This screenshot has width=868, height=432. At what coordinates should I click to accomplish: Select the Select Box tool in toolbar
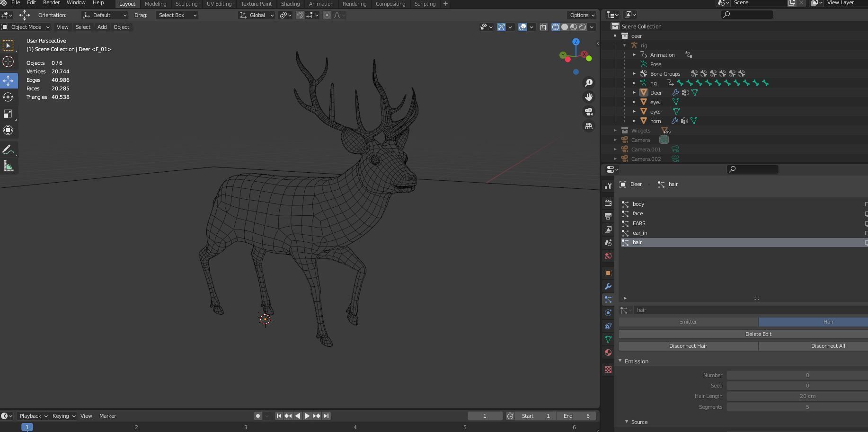pos(8,45)
